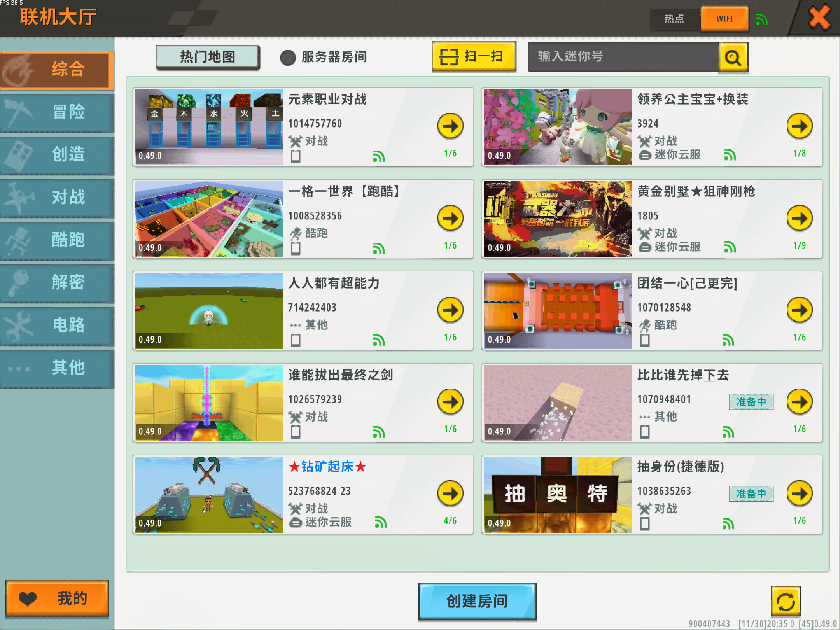Click the 扫一扫 scan button

tap(474, 57)
